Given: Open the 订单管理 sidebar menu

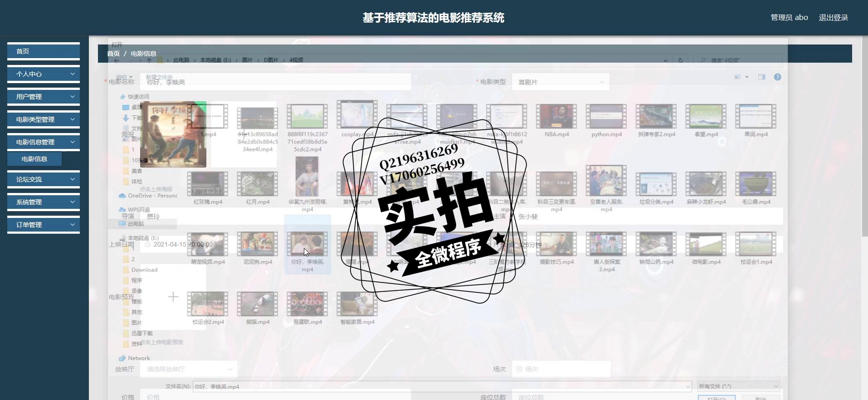Looking at the screenshot, I should pos(44,225).
